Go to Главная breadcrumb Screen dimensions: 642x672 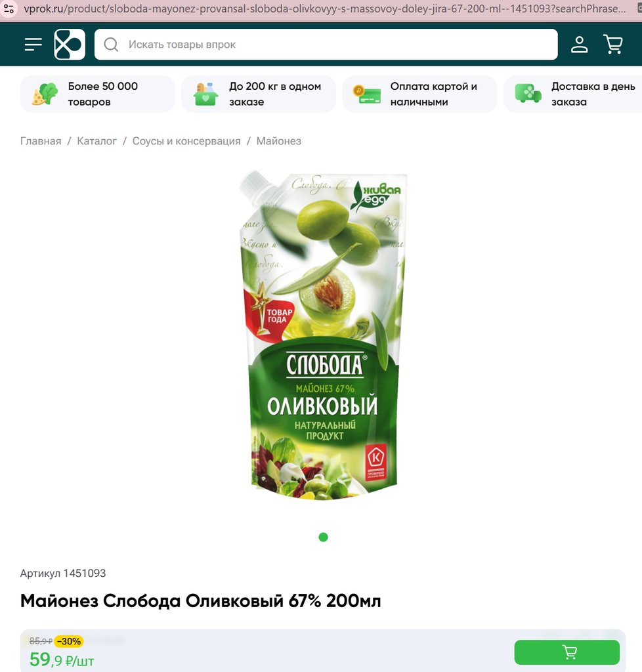coord(41,141)
